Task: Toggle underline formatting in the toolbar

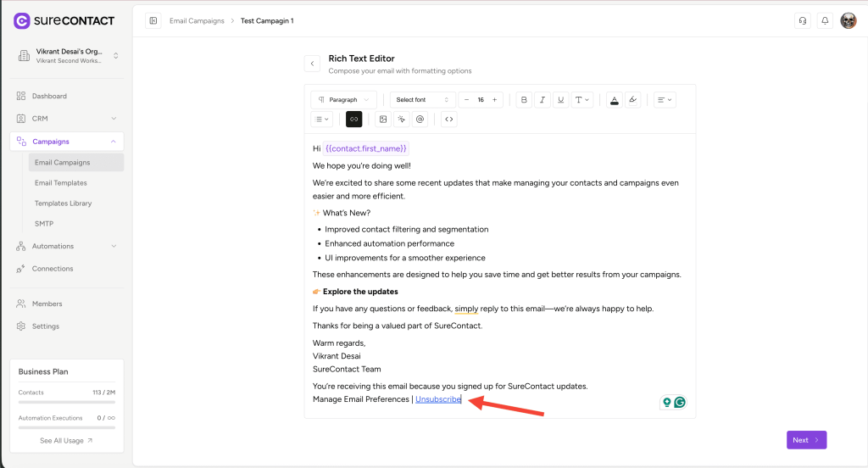Action: pos(560,100)
